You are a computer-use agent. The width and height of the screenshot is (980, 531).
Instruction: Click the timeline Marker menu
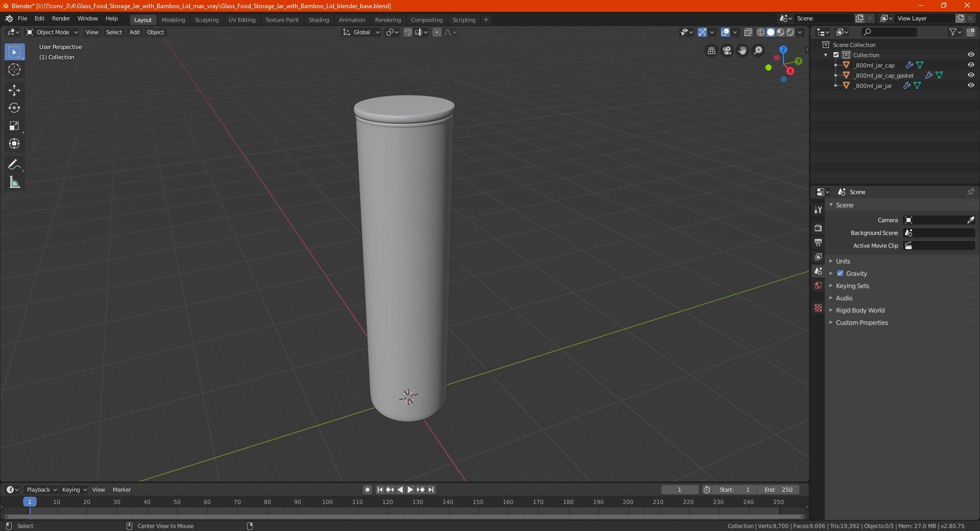click(x=121, y=490)
